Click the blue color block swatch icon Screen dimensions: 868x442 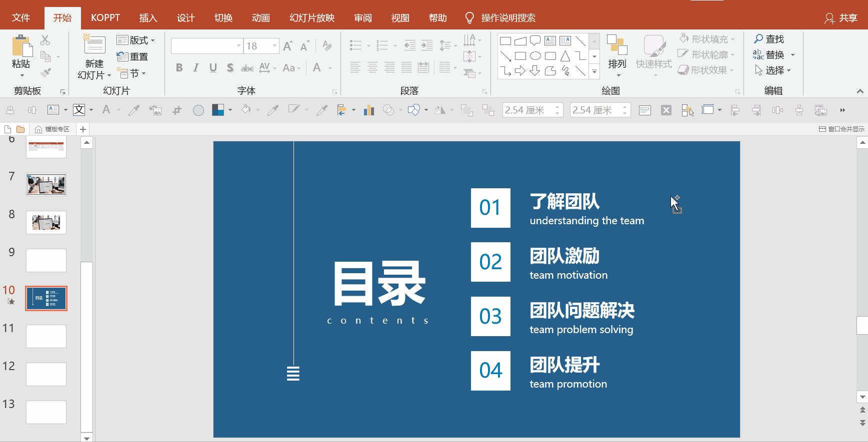point(218,110)
